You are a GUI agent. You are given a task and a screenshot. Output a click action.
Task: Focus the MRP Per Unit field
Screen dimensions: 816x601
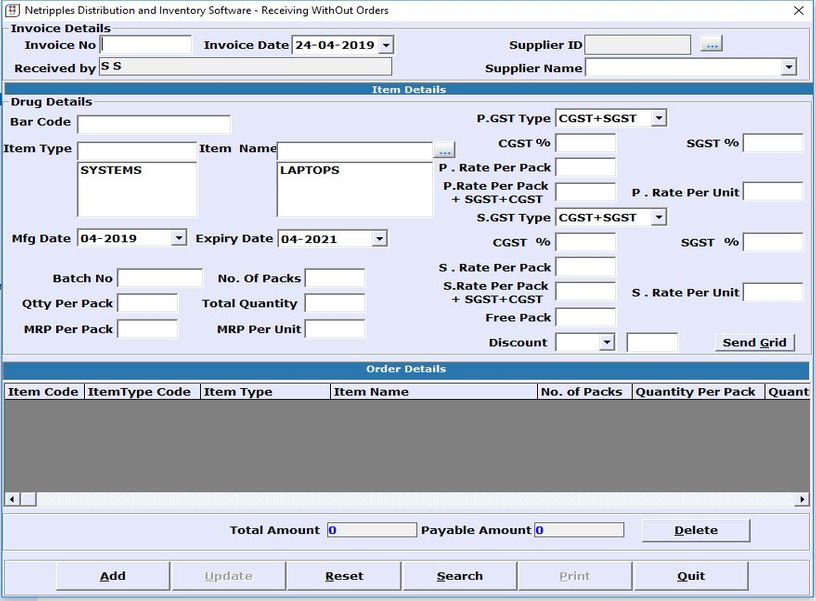click(335, 329)
